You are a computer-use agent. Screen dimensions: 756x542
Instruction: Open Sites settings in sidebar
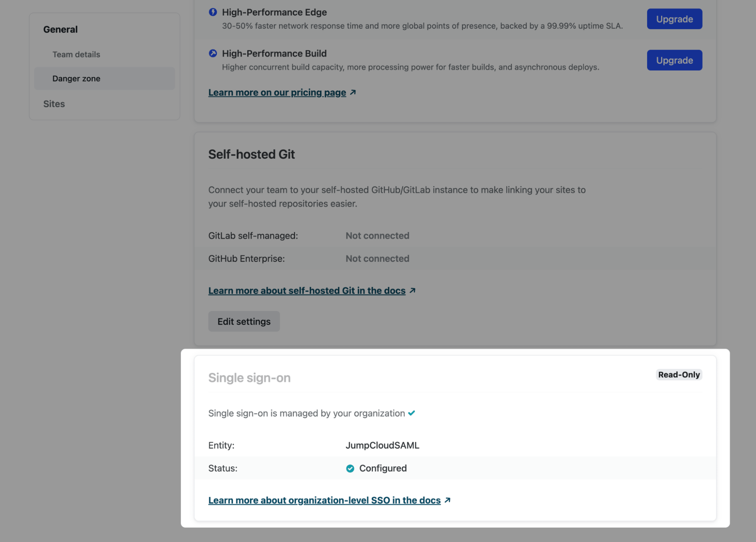pyautogui.click(x=54, y=104)
